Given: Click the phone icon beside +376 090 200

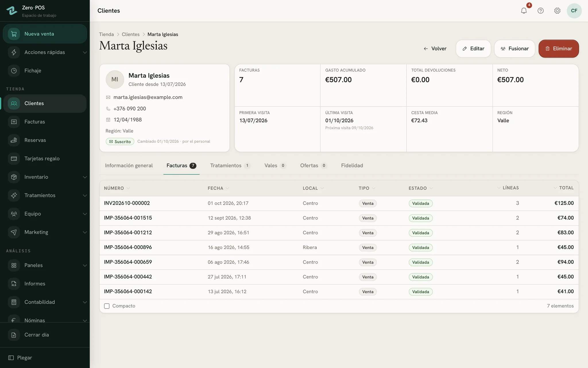Looking at the screenshot, I should pyautogui.click(x=108, y=109).
